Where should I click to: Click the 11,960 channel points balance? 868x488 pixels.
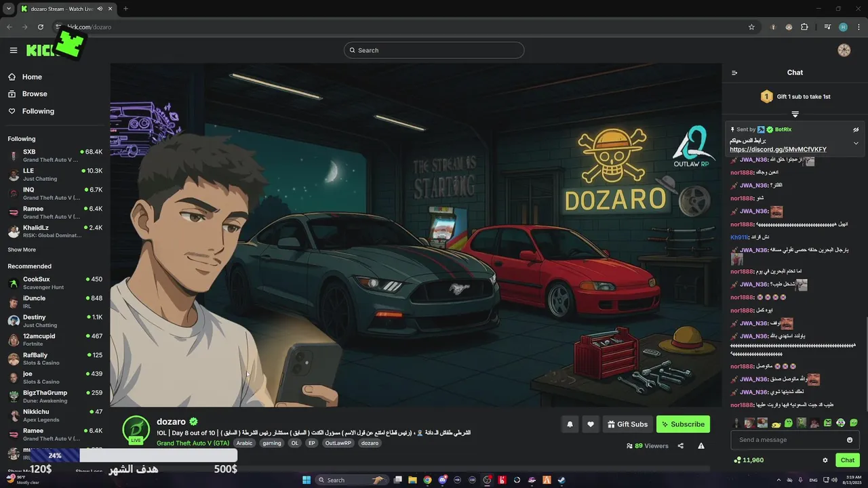point(749,460)
